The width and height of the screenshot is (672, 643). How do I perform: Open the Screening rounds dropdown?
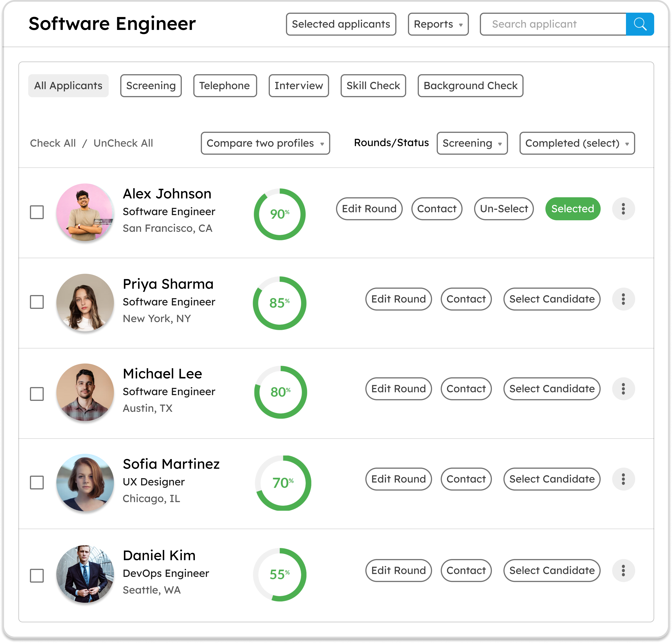click(472, 143)
